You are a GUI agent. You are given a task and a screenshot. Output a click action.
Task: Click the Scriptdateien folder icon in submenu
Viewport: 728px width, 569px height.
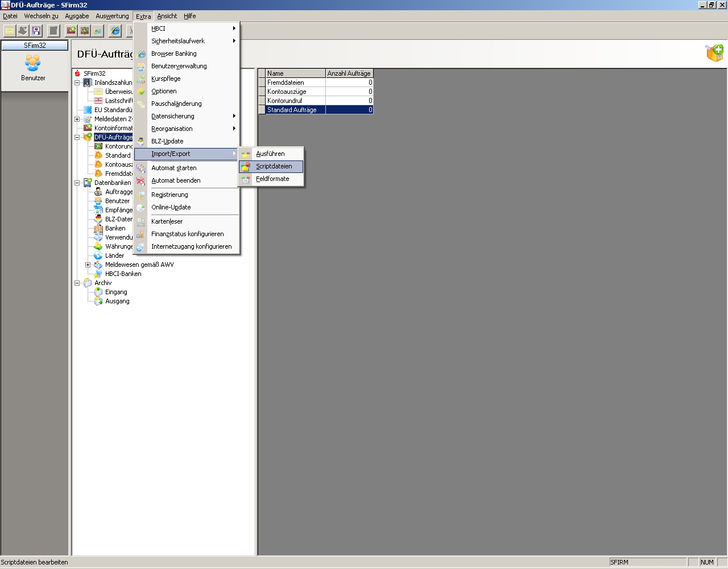(x=246, y=167)
